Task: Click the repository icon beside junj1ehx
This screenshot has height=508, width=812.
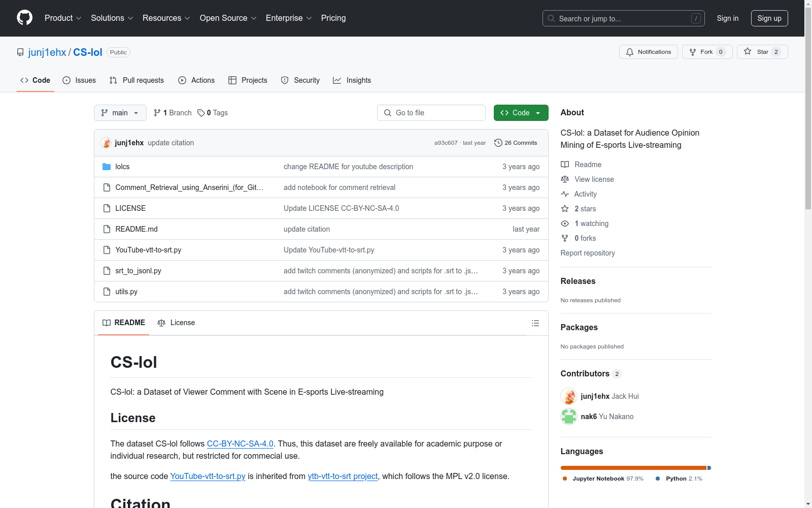Action: (x=20, y=52)
